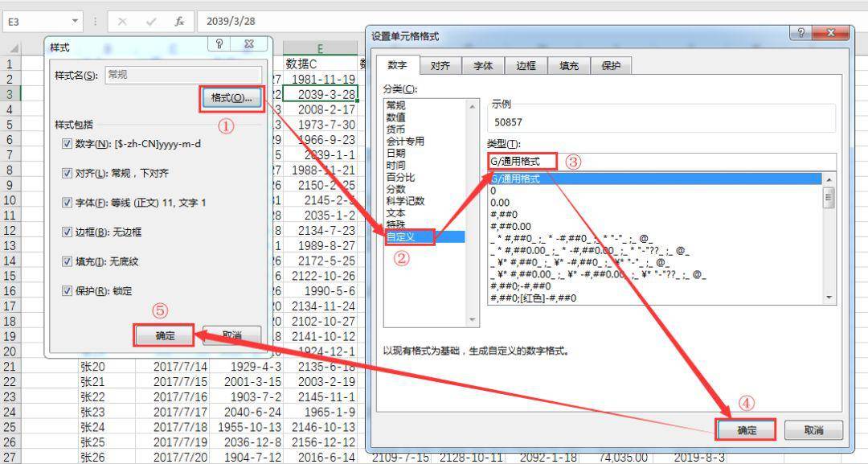The image size is (868, 464).
Task: Switch to the 对齐 tab
Action: 440,66
